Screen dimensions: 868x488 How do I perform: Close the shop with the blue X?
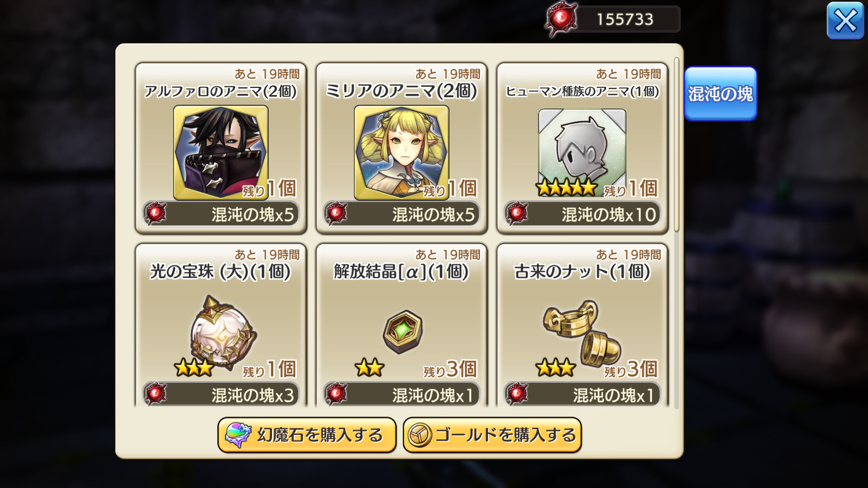pos(845,21)
